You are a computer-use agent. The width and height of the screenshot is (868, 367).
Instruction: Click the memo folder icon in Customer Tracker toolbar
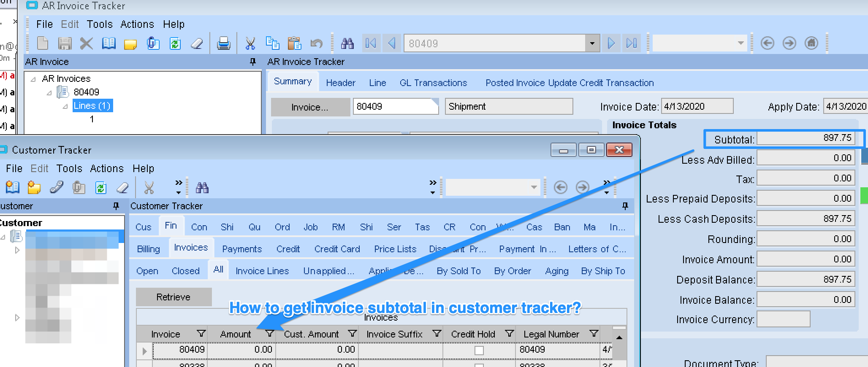point(34,187)
